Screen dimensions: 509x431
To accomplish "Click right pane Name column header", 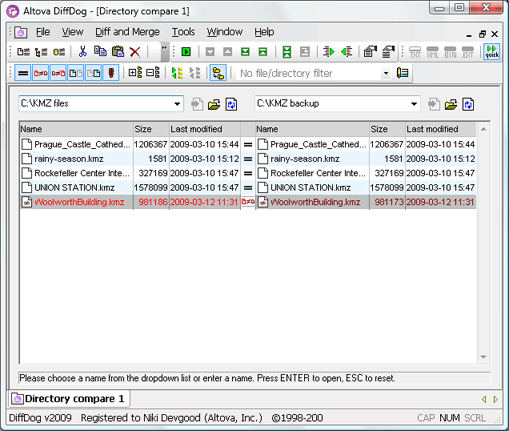I will [x=313, y=129].
